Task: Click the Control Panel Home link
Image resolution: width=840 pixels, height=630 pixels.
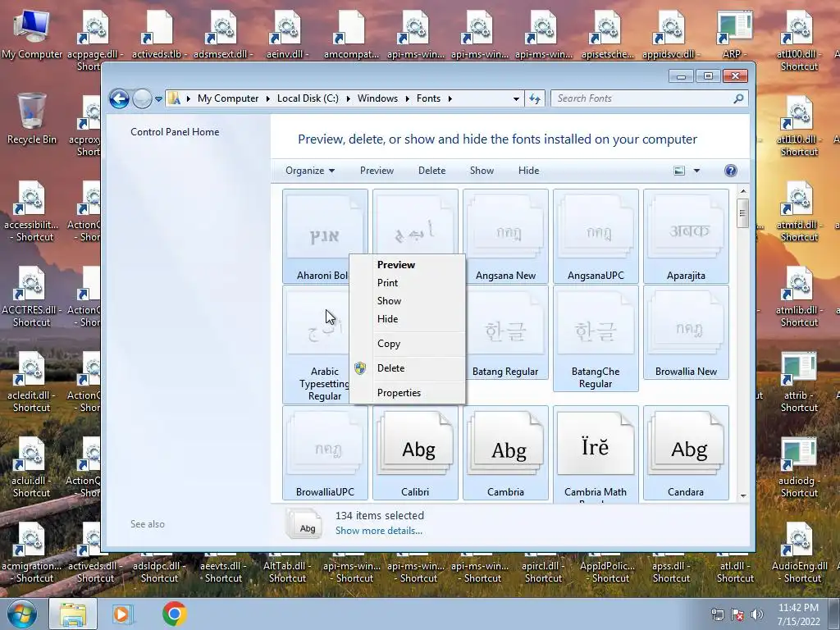Action: tap(175, 132)
